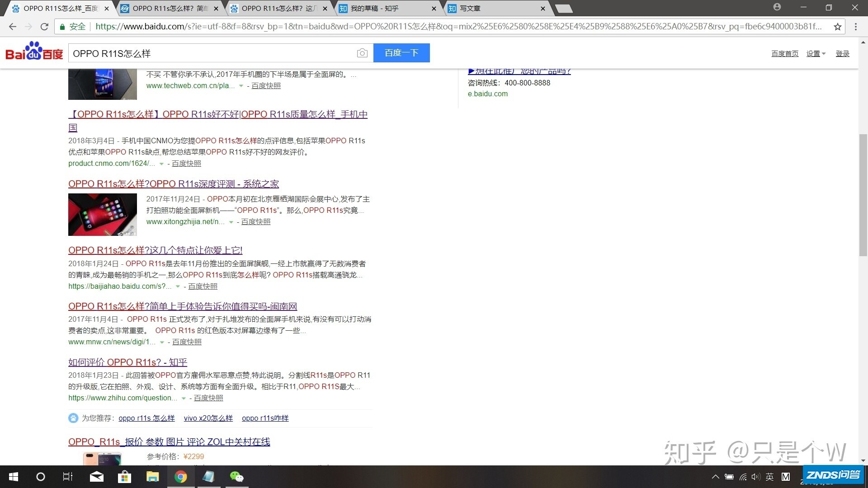The width and height of the screenshot is (868, 488).
Task: Open 手机中国 OPPO R11s质量怎么样 result
Action: click(218, 121)
